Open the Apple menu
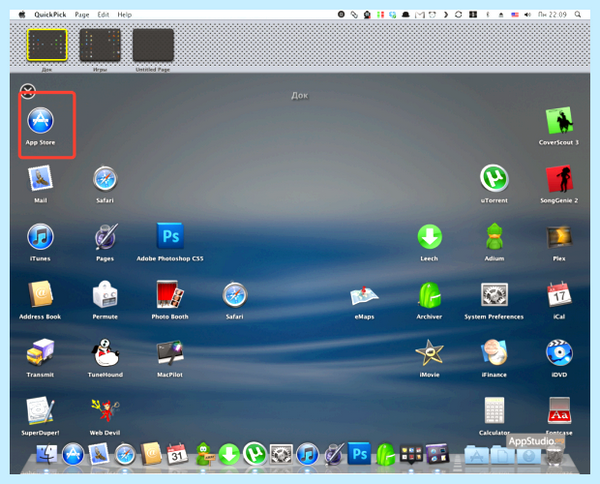The image size is (600, 484). [x=22, y=15]
